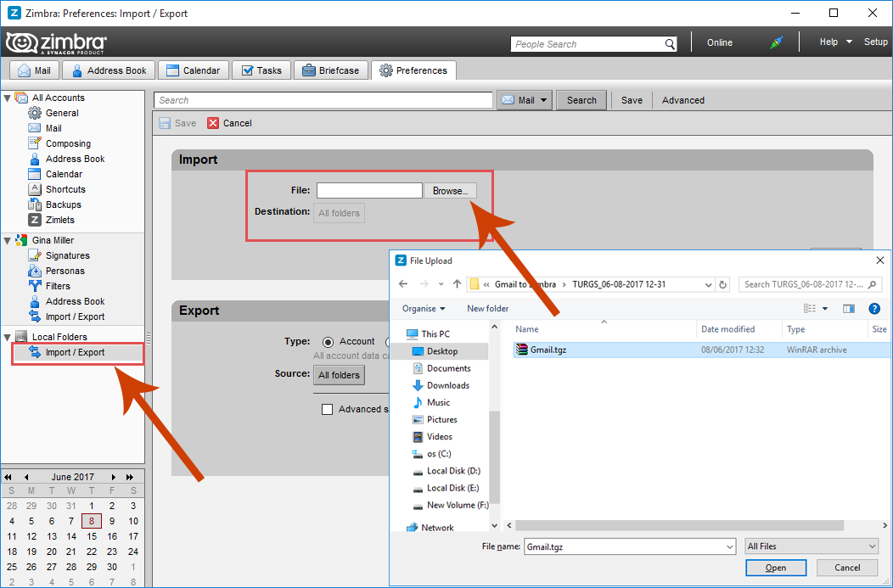
Task: Open the All Files type dropdown
Action: pyautogui.click(x=812, y=546)
